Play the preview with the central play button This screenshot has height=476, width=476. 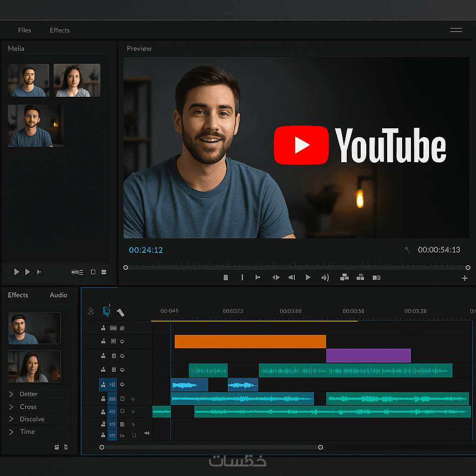[x=308, y=277]
